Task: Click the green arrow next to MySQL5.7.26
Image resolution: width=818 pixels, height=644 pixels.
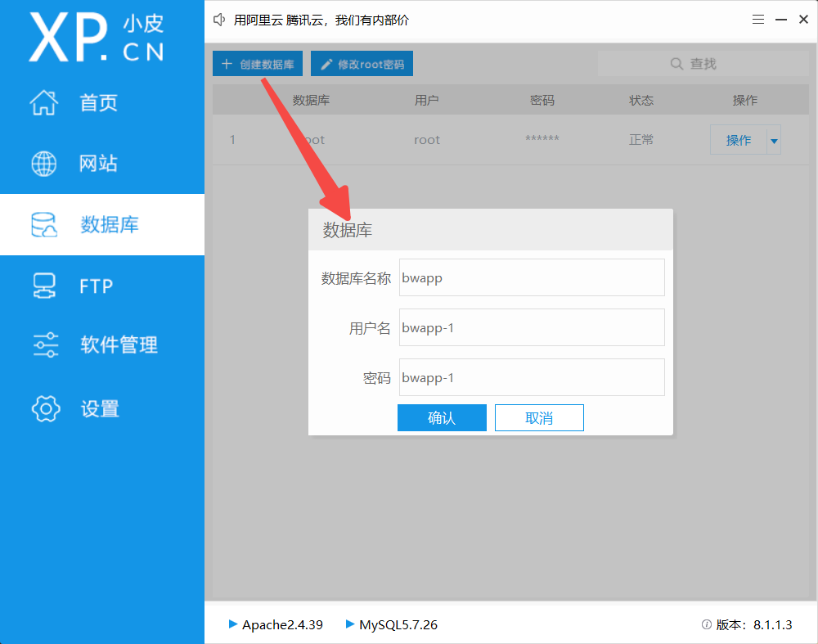Action: 349,624
